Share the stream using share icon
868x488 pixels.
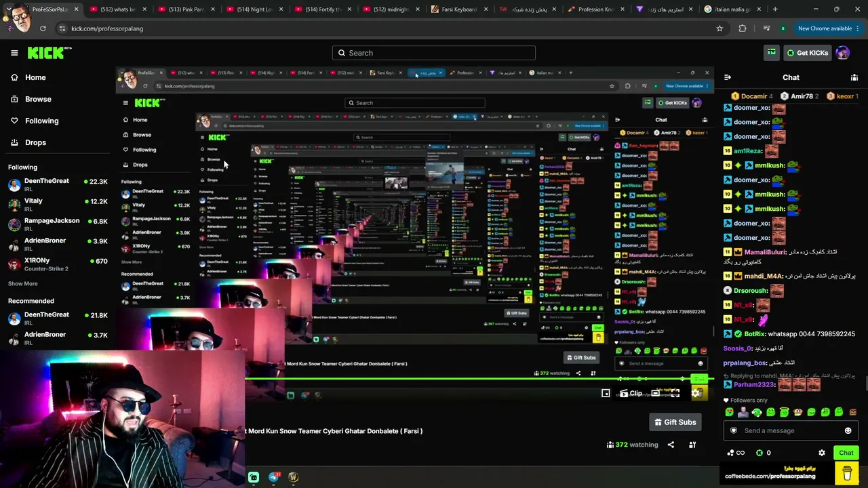point(671,445)
